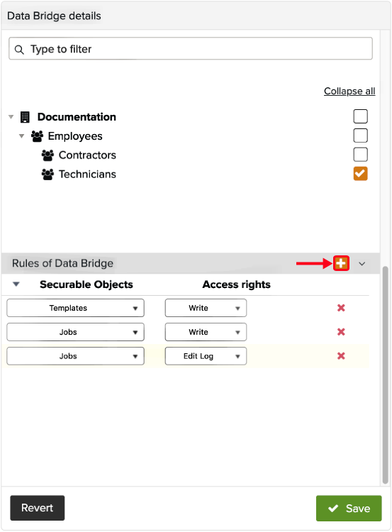The height and width of the screenshot is (532, 392).
Task: Uncheck the Technicians checkbox
Action: point(360,173)
